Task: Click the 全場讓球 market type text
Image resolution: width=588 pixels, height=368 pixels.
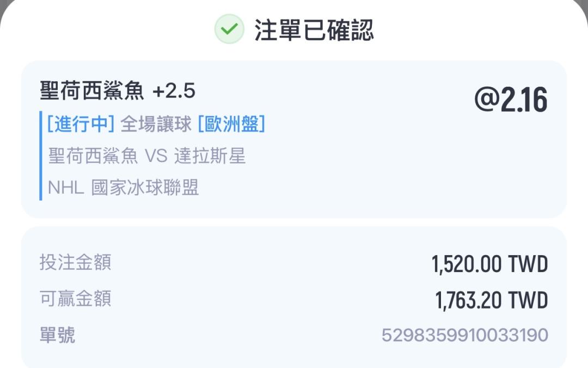Action: point(156,125)
